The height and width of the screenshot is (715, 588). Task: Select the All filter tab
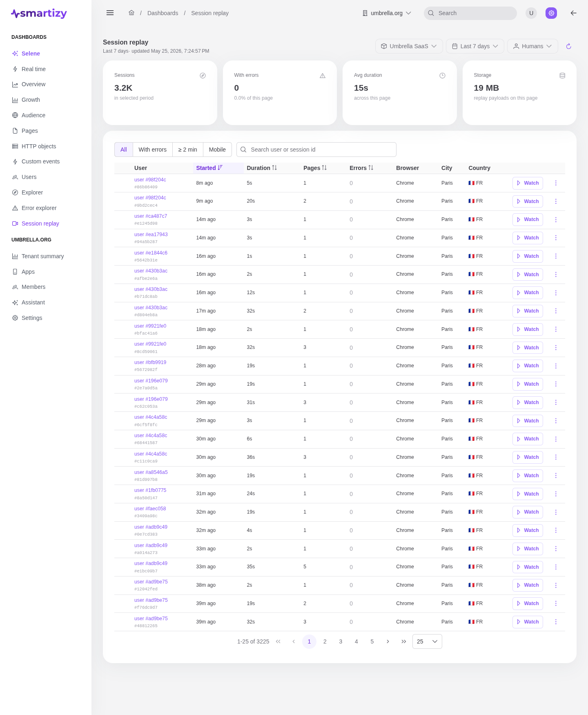[124, 150]
